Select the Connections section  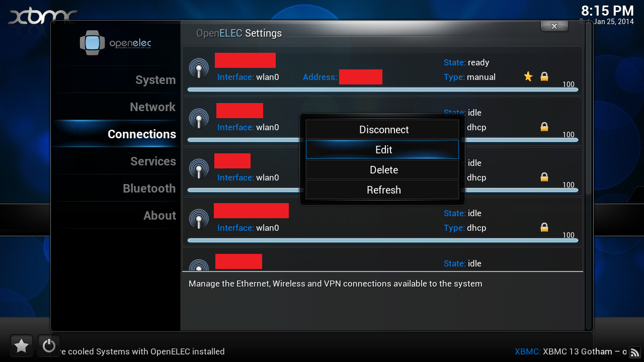click(142, 134)
